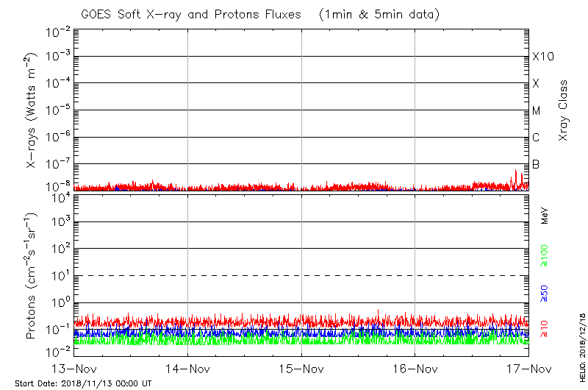Click the blue ≥50 MeV legend label
The height and width of the screenshot is (390, 588).
[545, 291]
